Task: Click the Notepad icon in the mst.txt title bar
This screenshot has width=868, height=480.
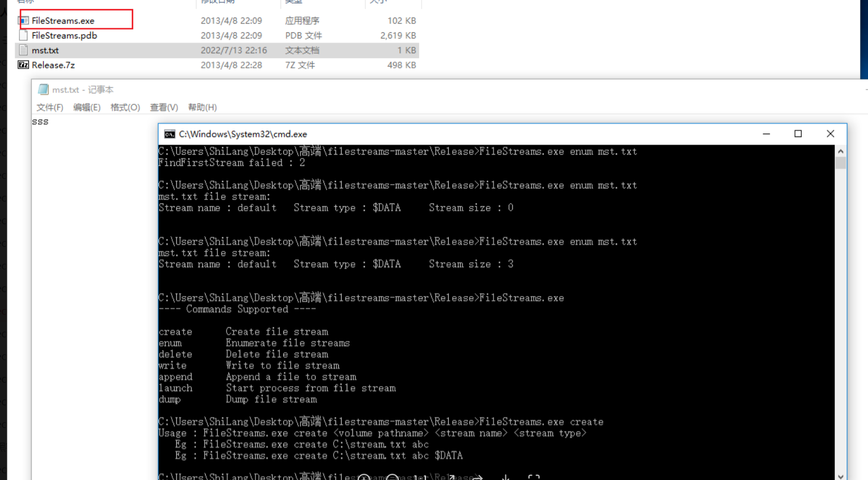Action: tap(43, 89)
